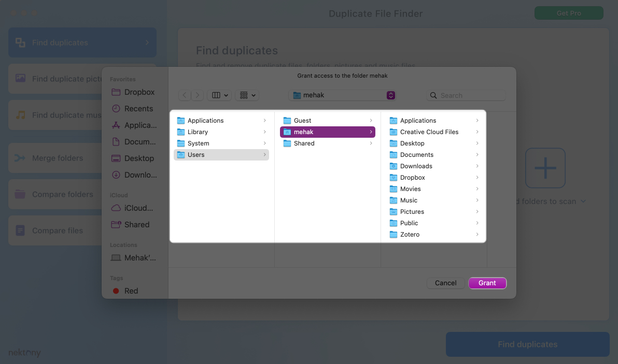Open the mehak folder path dropdown

click(x=391, y=95)
